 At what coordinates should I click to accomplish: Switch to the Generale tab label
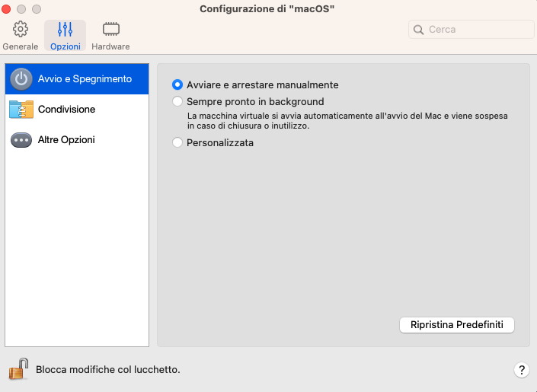pyautogui.click(x=21, y=46)
